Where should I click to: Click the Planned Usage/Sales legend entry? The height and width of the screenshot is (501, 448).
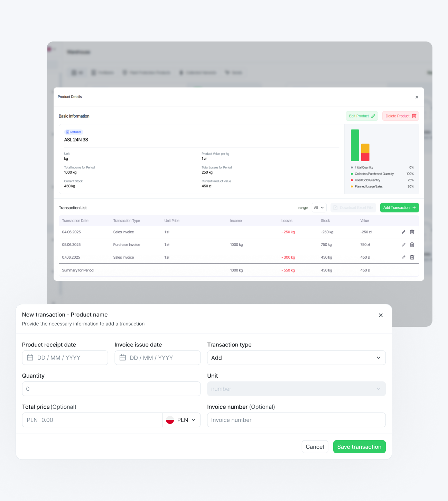coord(382,186)
